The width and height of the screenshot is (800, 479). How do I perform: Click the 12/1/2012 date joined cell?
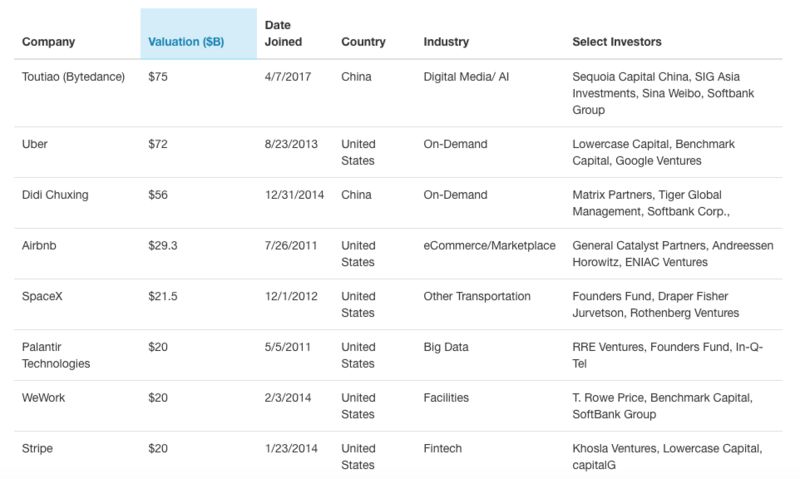pyautogui.click(x=291, y=296)
